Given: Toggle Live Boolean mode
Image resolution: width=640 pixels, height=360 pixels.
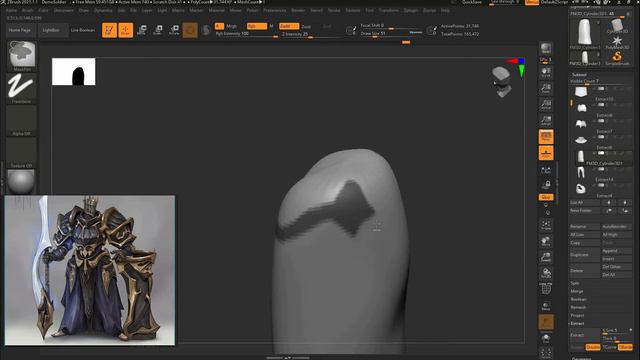Looking at the screenshot, I should tap(83, 30).
